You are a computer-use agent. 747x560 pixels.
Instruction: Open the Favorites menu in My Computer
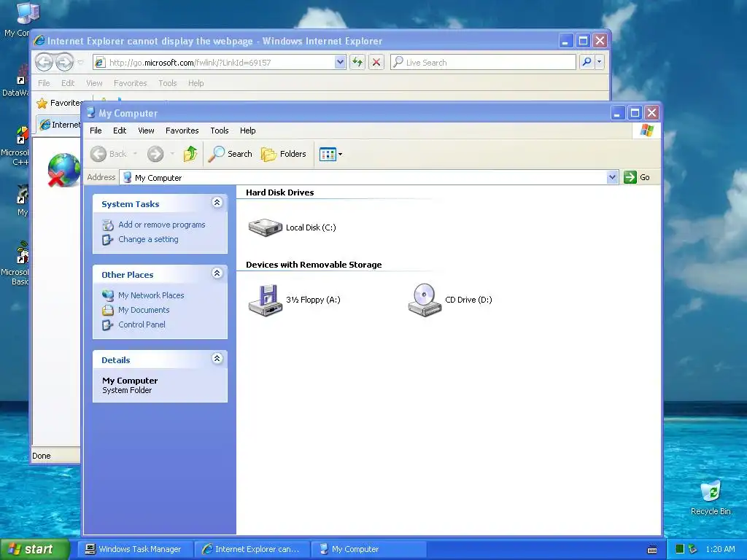click(182, 131)
